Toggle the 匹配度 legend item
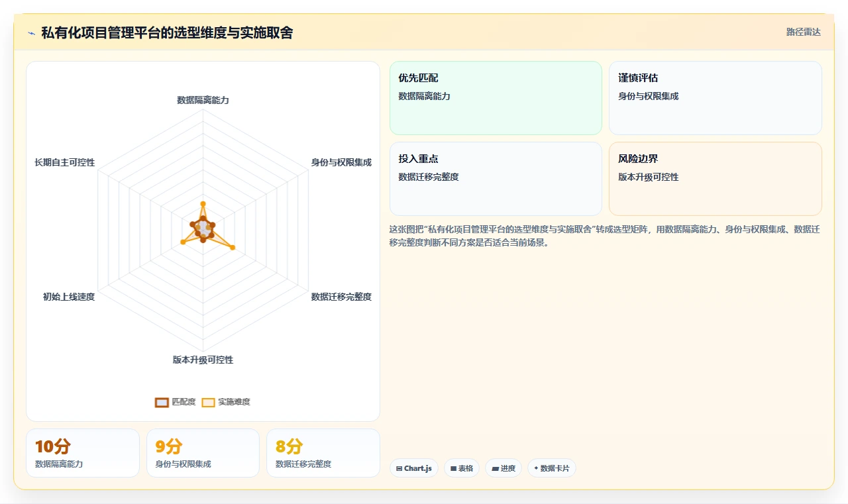848x504 pixels. [176, 402]
